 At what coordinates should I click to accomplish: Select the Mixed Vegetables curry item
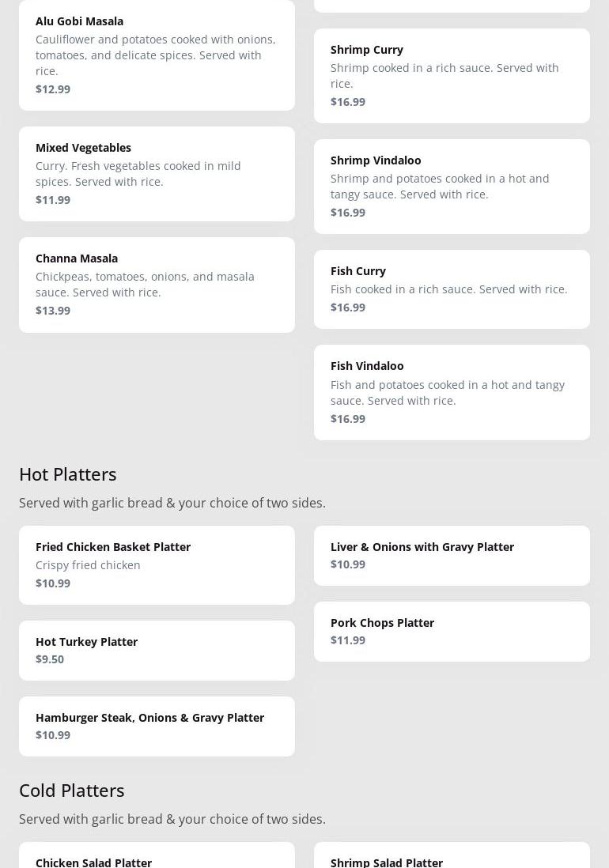[x=157, y=173]
